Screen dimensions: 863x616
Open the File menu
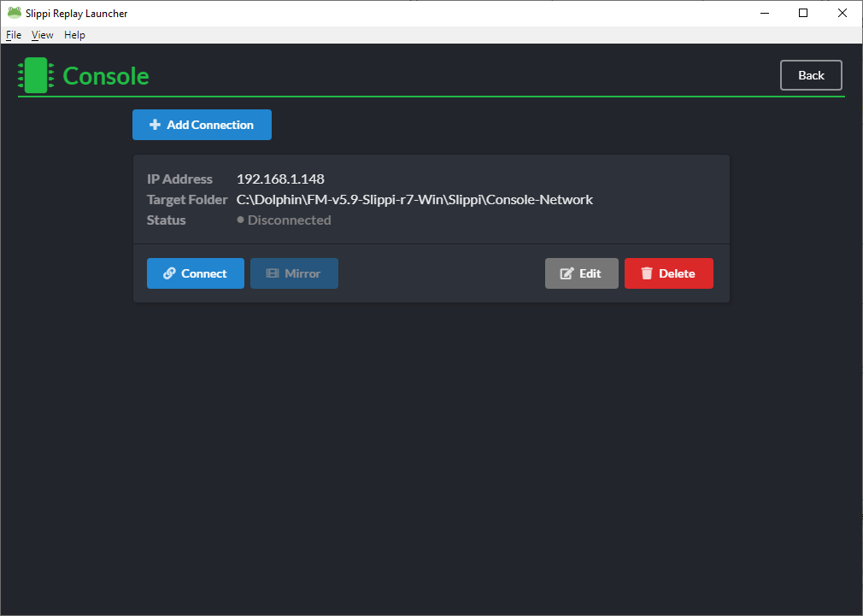pyautogui.click(x=14, y=35)
